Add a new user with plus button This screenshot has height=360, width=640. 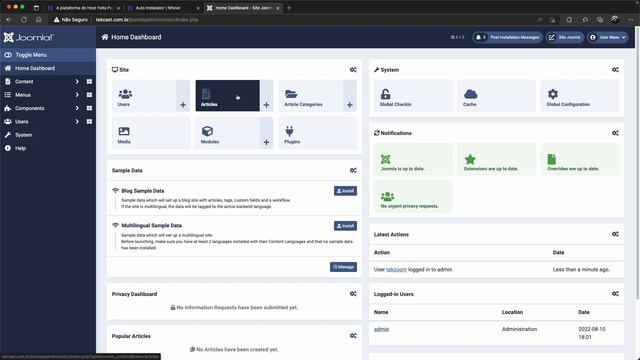(183, 96)
